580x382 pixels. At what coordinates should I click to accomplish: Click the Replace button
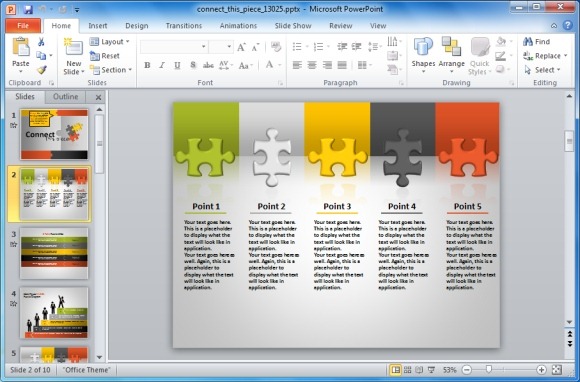tap(545, 56)
